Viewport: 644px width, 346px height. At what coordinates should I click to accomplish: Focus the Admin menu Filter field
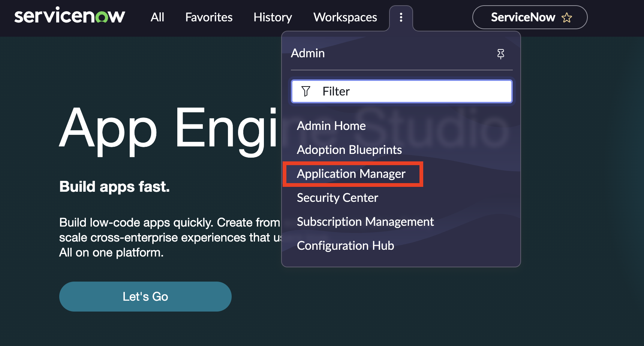(402, 91)
